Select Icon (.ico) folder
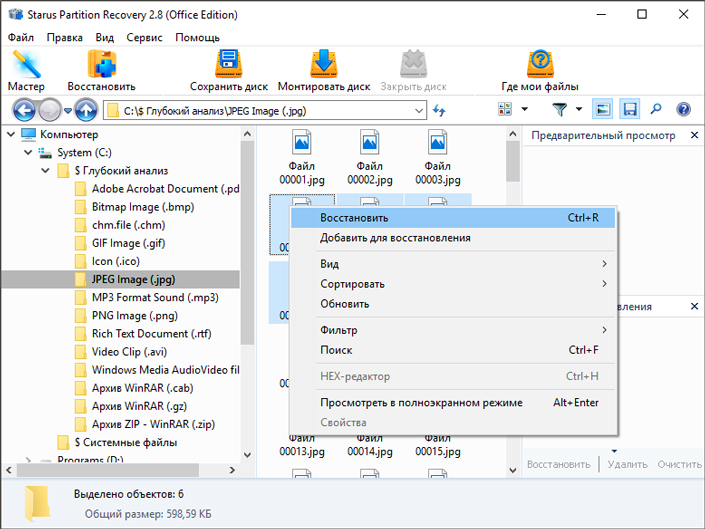This screenshot has width=705, height=529. [107, 261]
